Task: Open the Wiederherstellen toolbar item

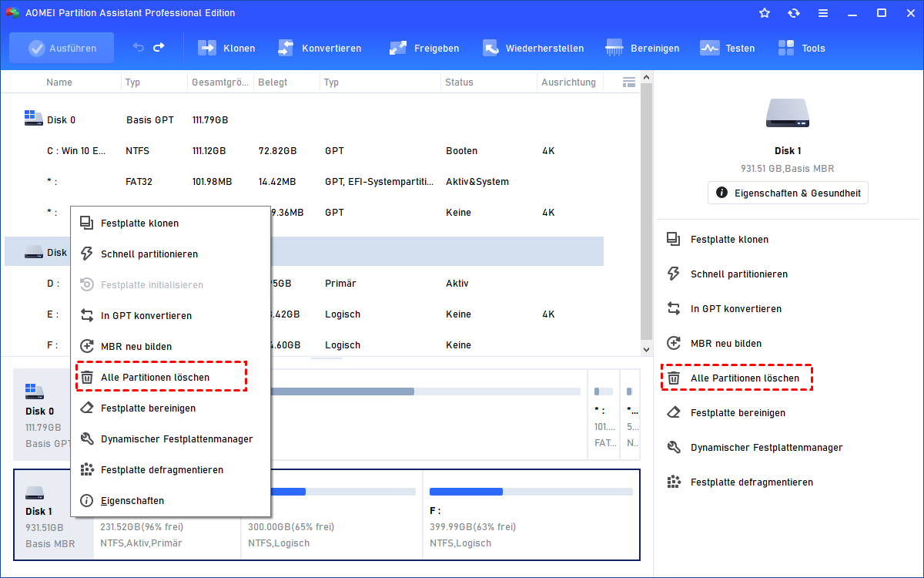Action: pyautogui.click(x=533, y=48)
